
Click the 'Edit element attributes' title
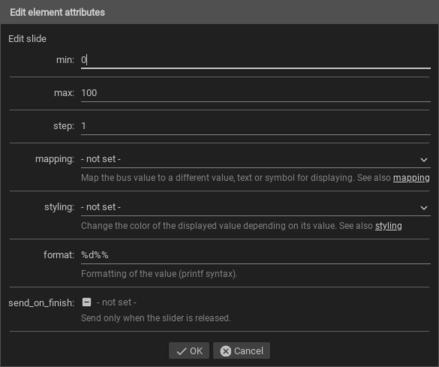[57, 12]
